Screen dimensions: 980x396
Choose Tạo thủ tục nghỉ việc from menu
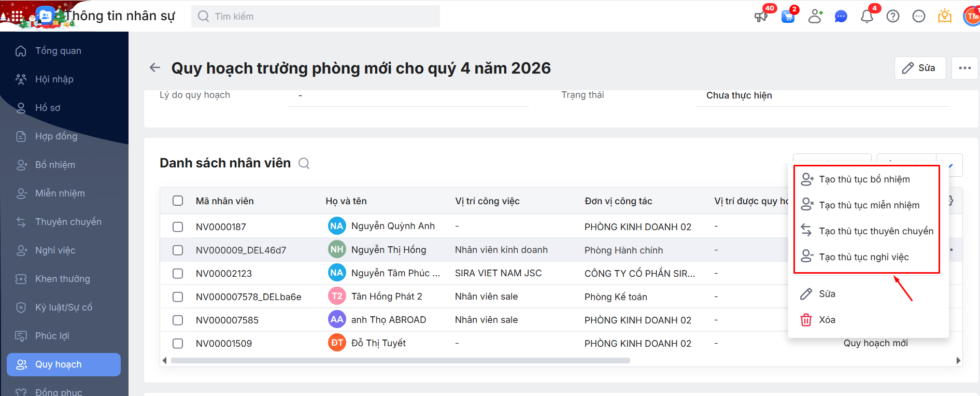coord(863,257)
